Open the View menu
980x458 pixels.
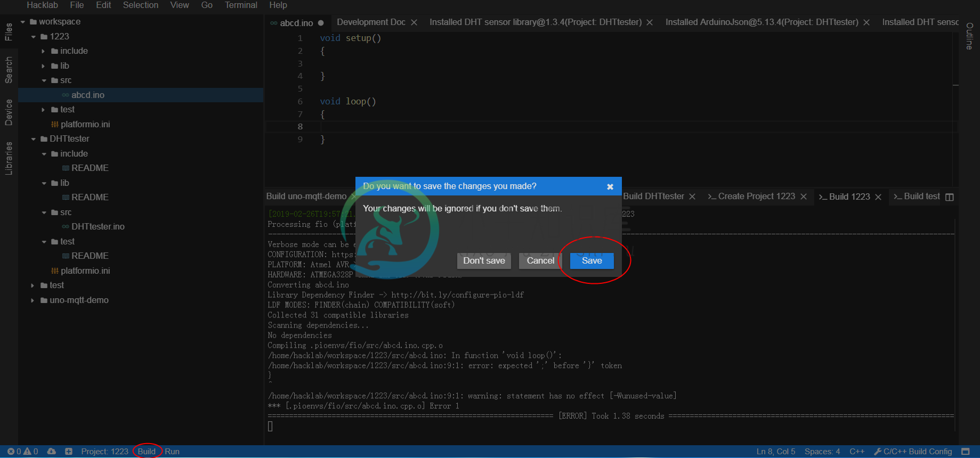180,5
